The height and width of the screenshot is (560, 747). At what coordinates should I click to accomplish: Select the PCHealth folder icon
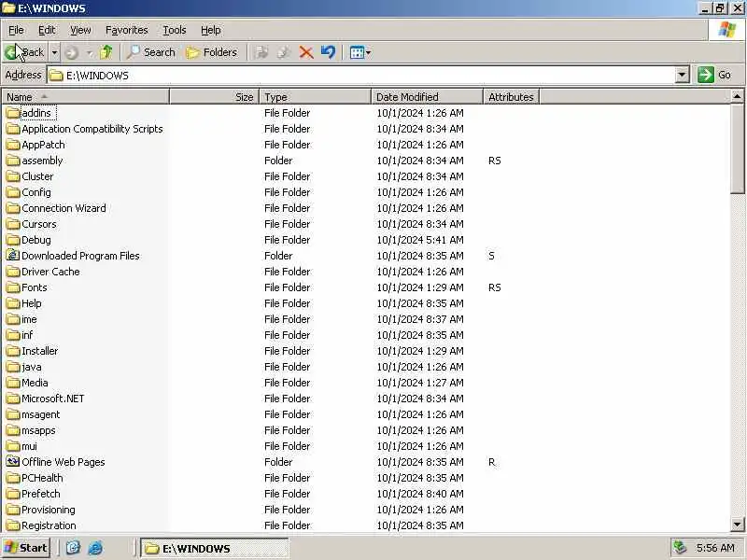pyautogui.click(x=13, y=478)
